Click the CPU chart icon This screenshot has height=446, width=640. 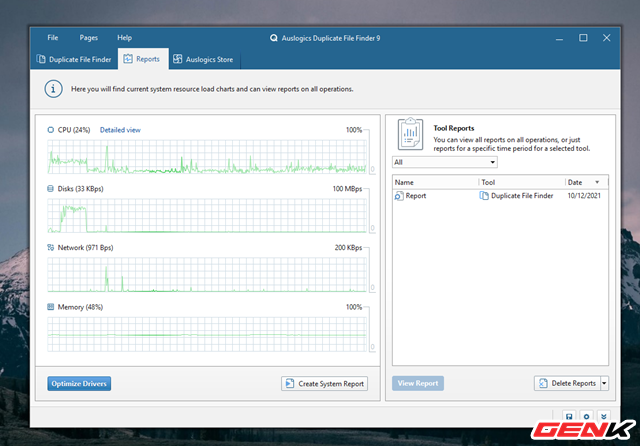(x=51, y=130)
